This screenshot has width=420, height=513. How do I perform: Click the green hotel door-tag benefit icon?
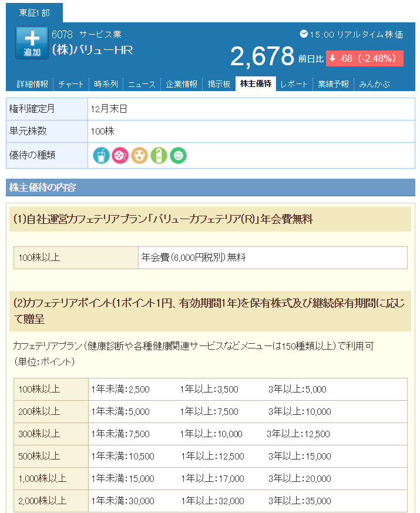[159, 155]
